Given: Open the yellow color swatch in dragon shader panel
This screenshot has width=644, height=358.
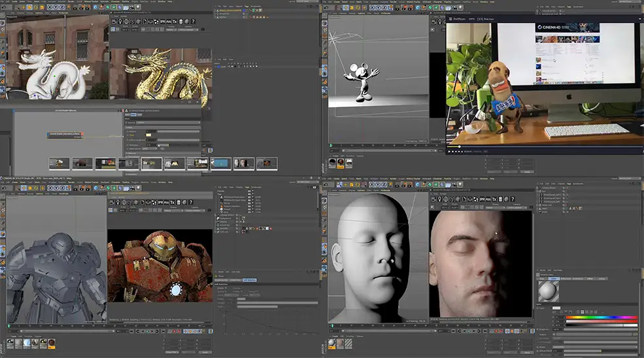Looking at the screenshot, I should pos(148,135).
